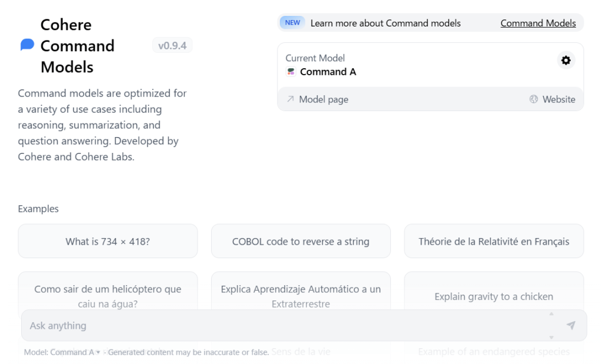Screen dimensions: 602x364
Task: Click the up arrow in the input box scrollbar
Action: [x=551, y=314]
